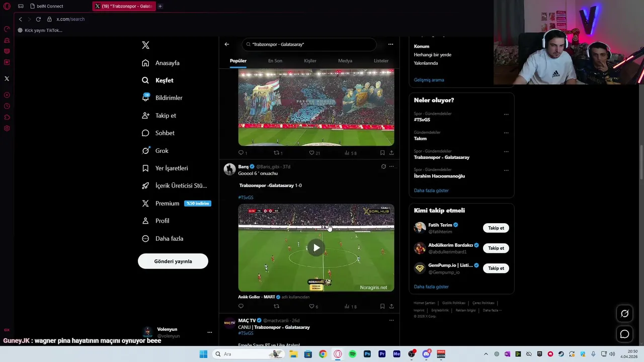Open the İbrahim Hacıosmanoğlu trending topic

439,176
